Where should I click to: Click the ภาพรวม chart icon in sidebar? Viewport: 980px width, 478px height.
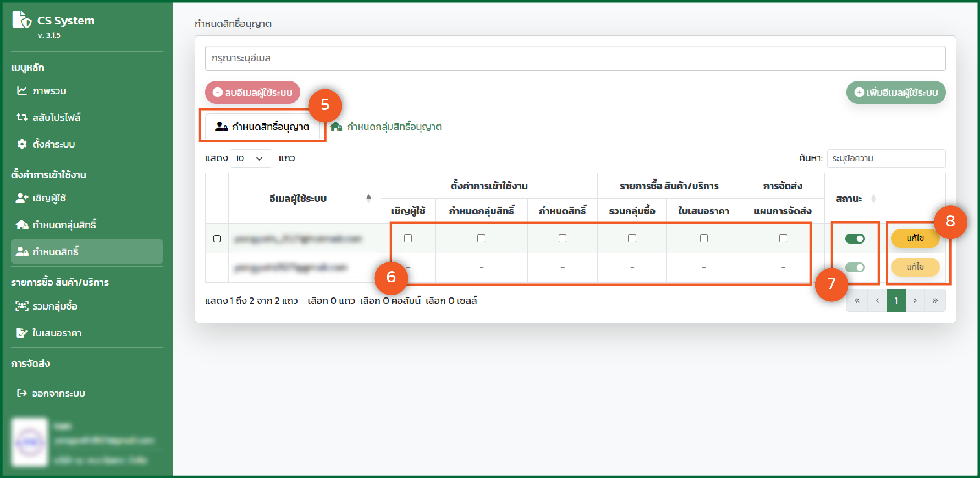(22, 91)
